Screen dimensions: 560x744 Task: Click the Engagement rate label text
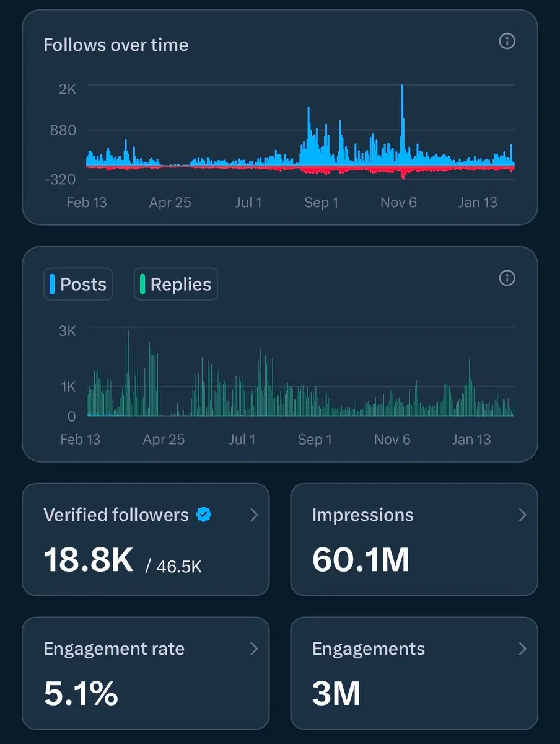click(114, 649)
